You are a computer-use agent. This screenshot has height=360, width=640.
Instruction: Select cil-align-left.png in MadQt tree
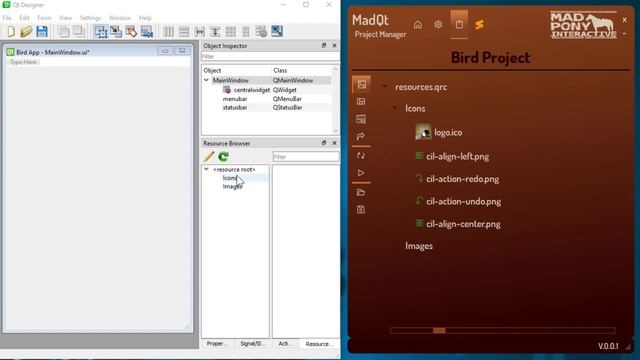(x=457, y=156)
